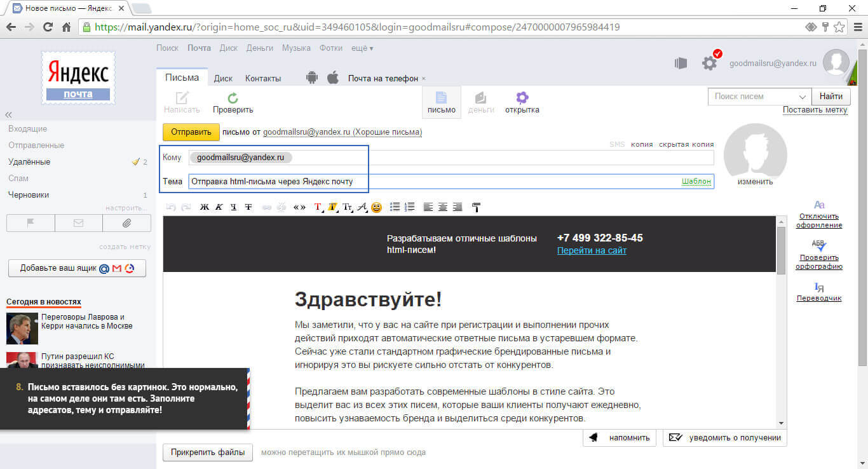
Task: Switch to the 'Контакты' tab
Action: point(263,78)
